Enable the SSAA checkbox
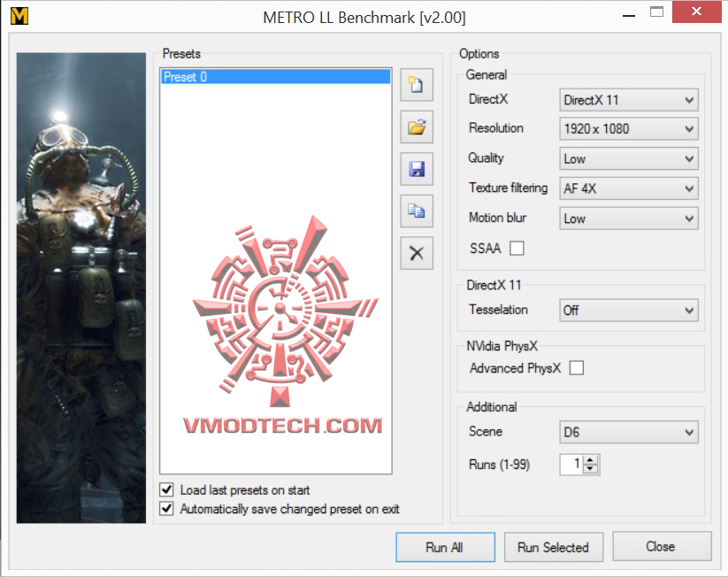Viewport: 728px width, 577px height. [x=517, y=249]
